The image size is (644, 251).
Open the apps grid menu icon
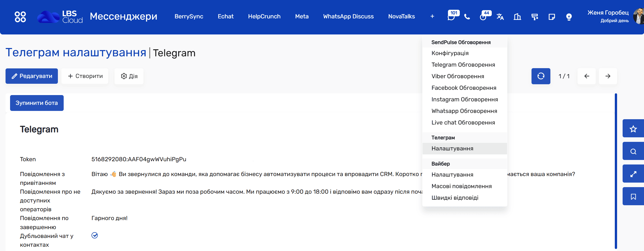20,17
